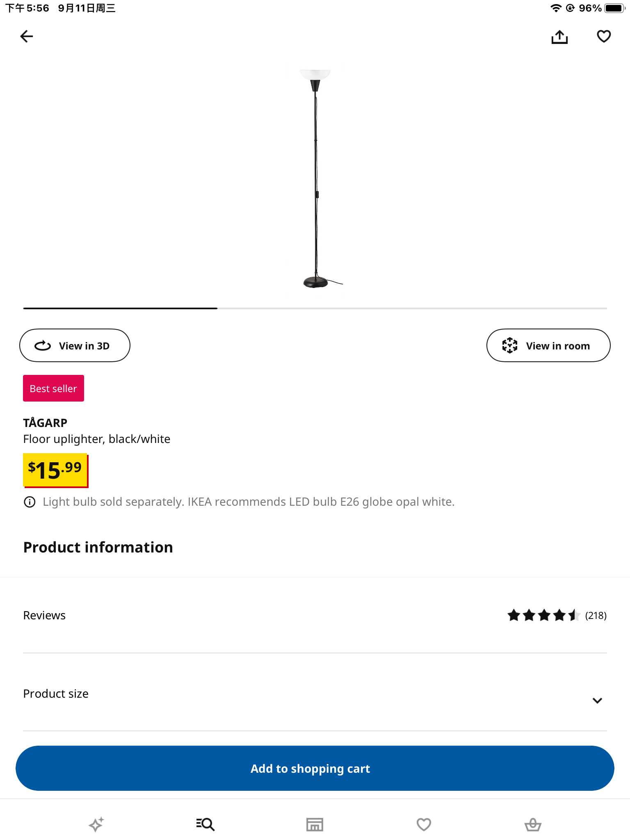This screenshot has width=630, height=840.
Task: Tap the floor uplighter product image
Action: 316,179
